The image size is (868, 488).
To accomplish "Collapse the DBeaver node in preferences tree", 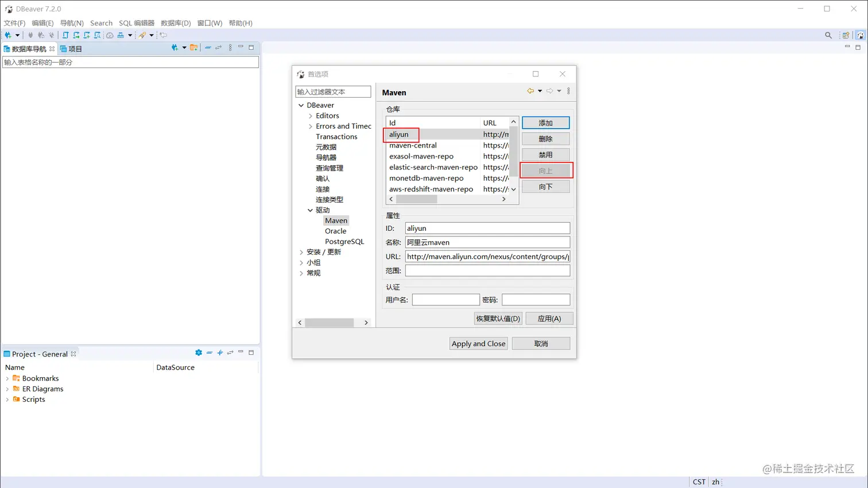I will pyautogui.click(x=301, y=105).
